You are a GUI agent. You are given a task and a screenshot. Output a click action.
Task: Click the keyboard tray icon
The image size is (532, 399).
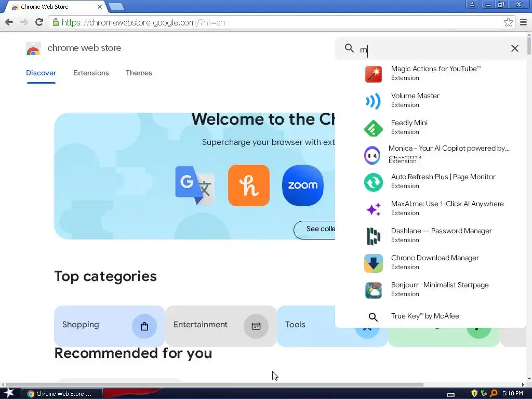pos(451,394)
